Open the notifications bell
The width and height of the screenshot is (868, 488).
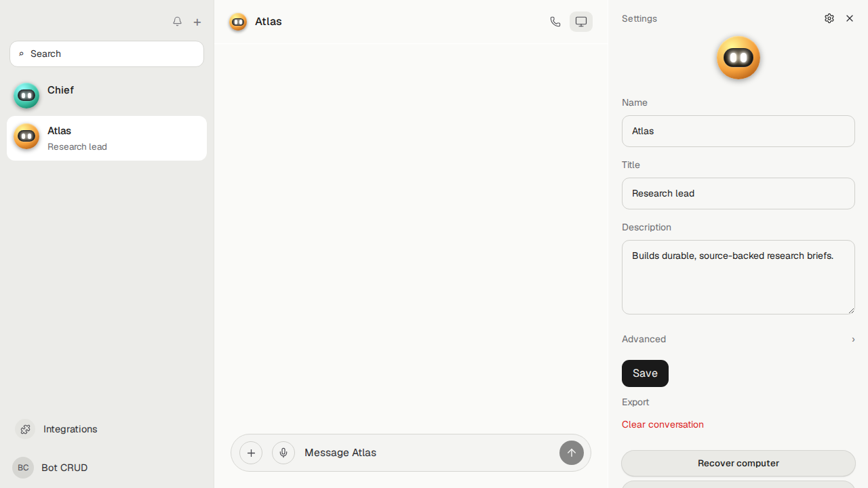[x=177, y=22]
